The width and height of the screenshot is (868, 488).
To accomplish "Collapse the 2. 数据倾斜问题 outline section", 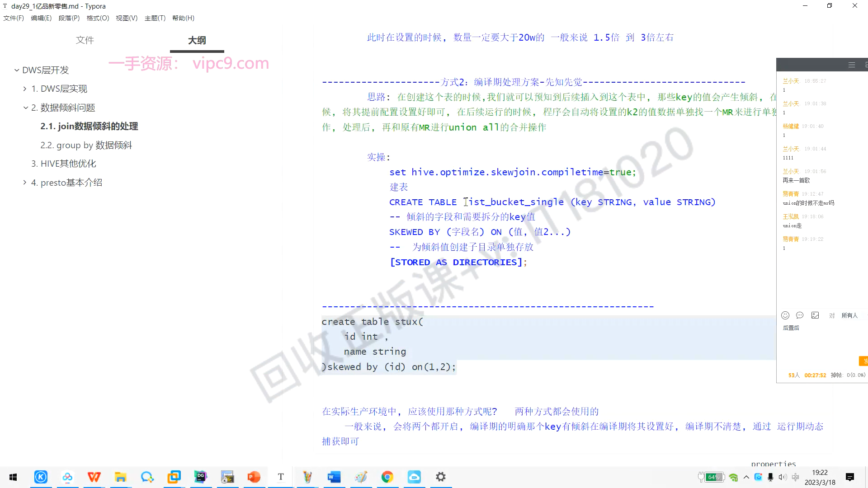I will point(26,108).
